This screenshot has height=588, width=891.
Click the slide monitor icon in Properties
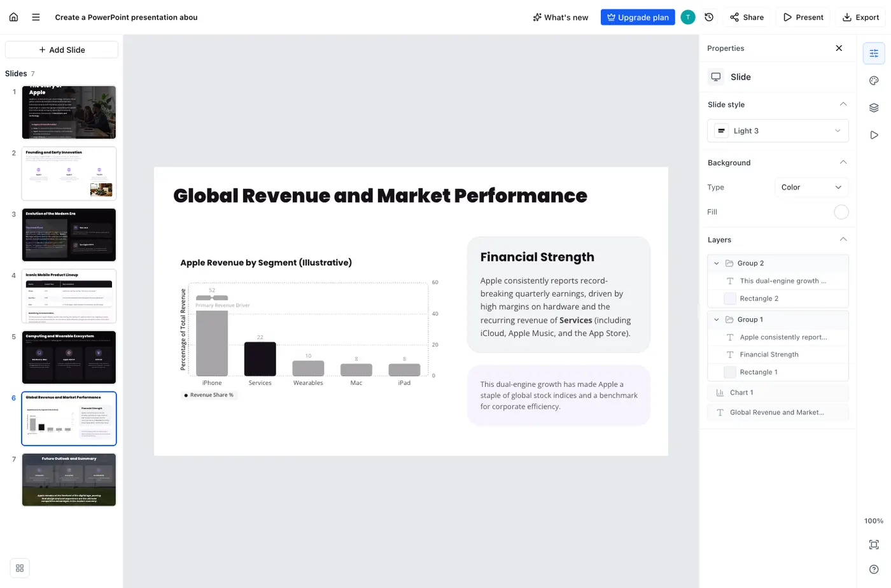point(716,77)
